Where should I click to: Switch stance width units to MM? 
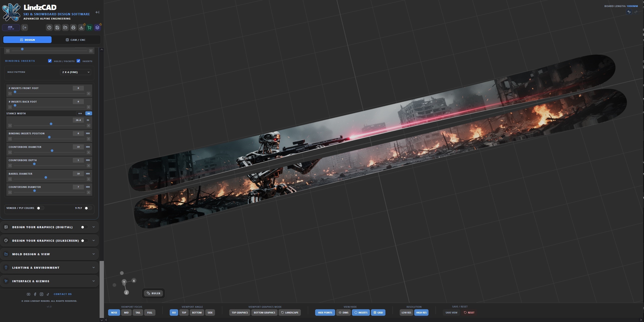pos(80,113)
